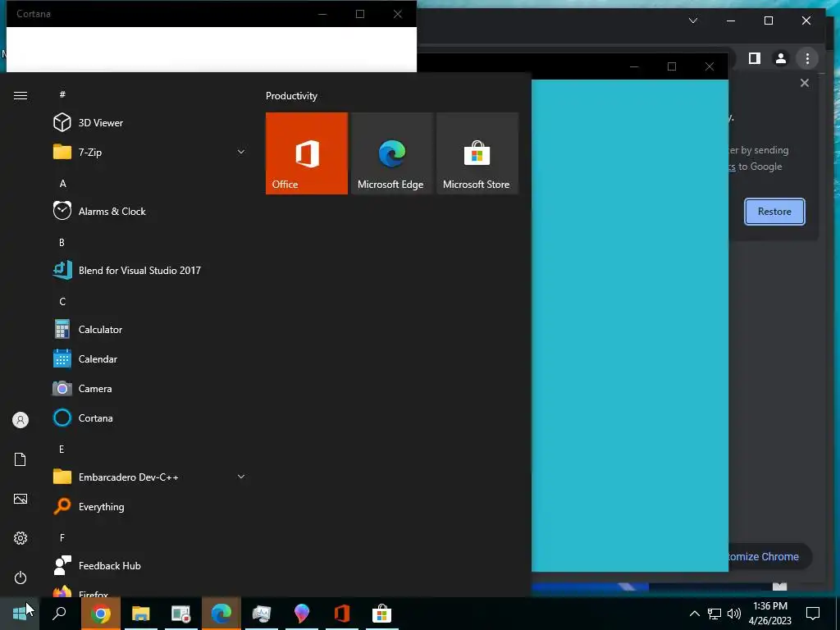Toggle Chrome side panel icon
The height and width of the screenshot is (630, 840).
[x=755, y=58]
